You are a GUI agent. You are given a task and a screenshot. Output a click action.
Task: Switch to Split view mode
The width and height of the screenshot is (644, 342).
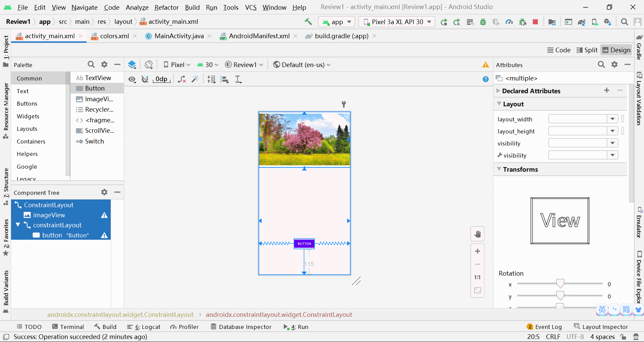587,50
